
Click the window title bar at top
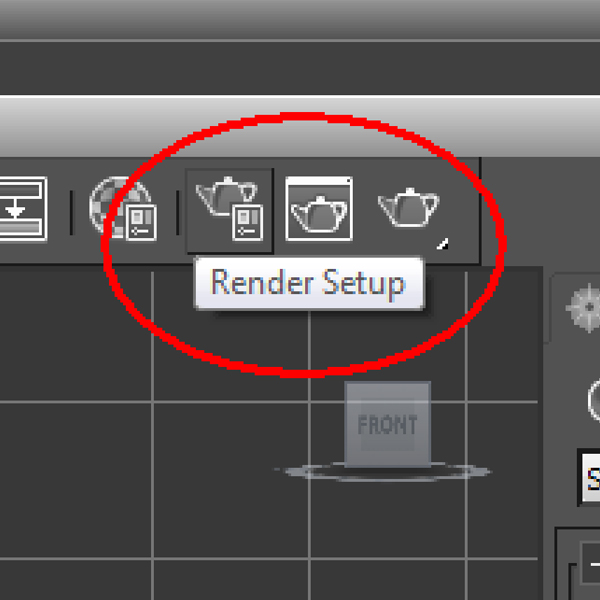[300, 19]
